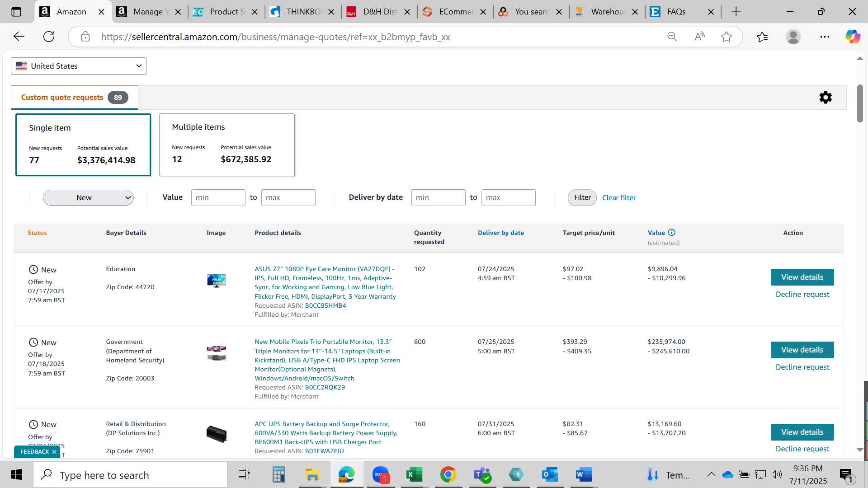Open Task View on taskbar
868x488 pixels.
244,475
